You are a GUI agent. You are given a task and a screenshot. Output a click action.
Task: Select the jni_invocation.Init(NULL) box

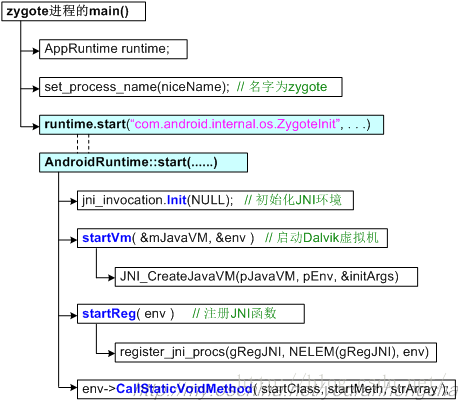pyautogui.click(x=215, y=200)
